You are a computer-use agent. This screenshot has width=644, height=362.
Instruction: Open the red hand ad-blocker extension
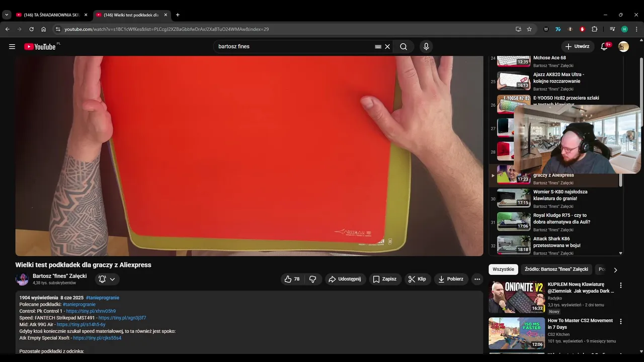pos(582,29)
